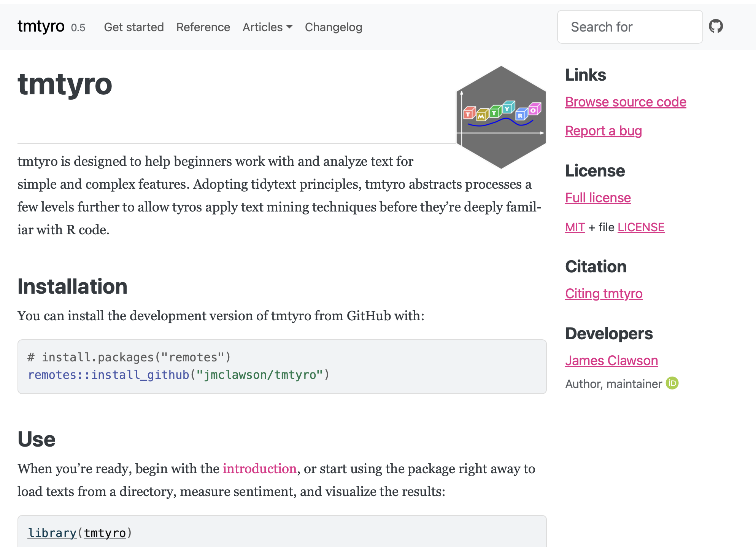Image resolution: width=756 pixels, height=547 pixels.
Task: Click the Report a bug link
Action: click(603, 131)
